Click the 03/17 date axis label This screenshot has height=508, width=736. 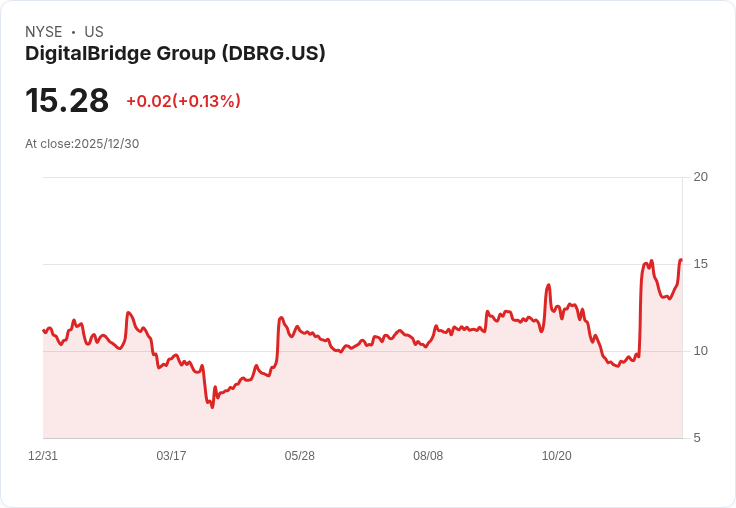[x=171, y=456]
